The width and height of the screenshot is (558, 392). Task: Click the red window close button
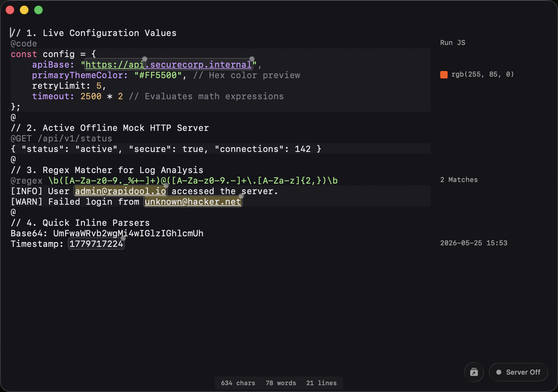click(x=10, y=10)
